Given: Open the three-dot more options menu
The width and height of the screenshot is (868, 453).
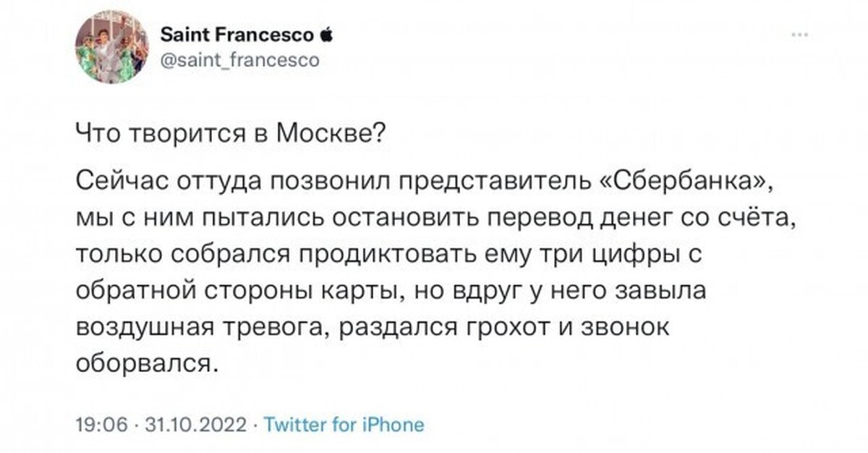Looking at the screenshot, I should pos(800,35).
